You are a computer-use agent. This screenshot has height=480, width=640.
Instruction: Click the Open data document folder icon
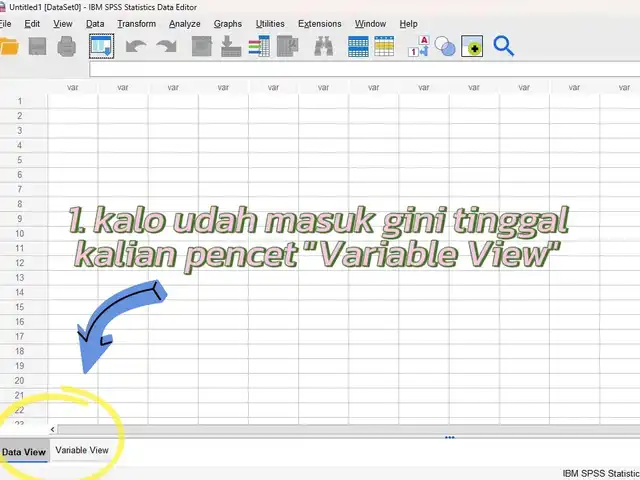9,46
